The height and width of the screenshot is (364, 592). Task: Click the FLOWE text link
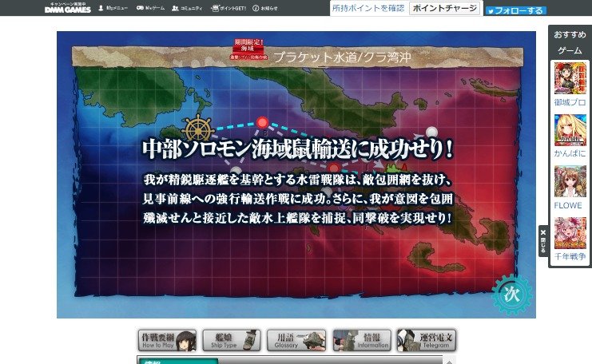[x=568, y=205]
